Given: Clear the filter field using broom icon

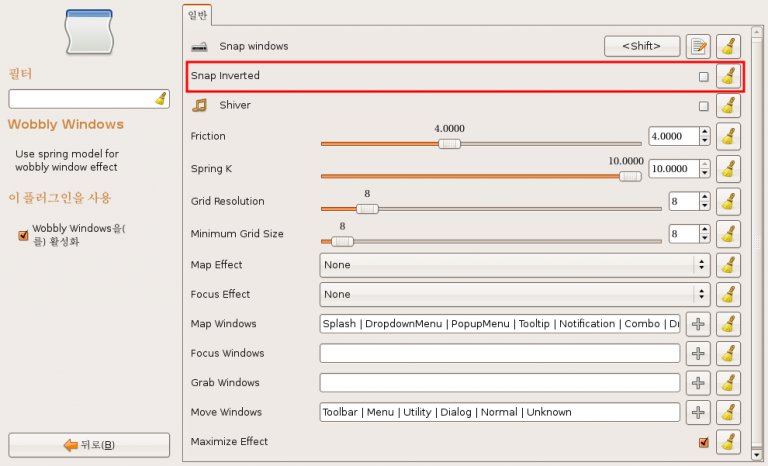Looking at the screenshot, I should tap(160, 98).
